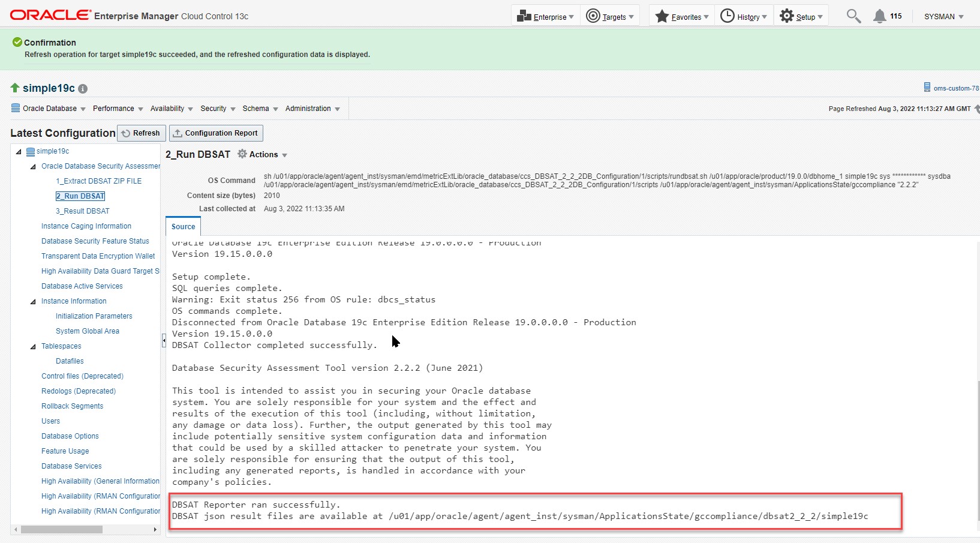This screenshot has width=980, height=543.
Task: Click the simple19c database icon in tree
Action: click(31, 152)
